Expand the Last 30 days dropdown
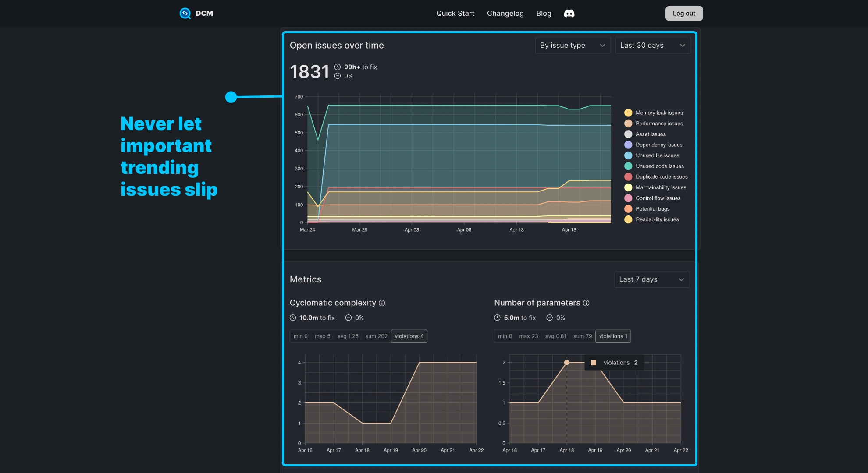Image resolution: width=868 pixels, height=473 pixels. pyautogui.click(x=652, y=46)
